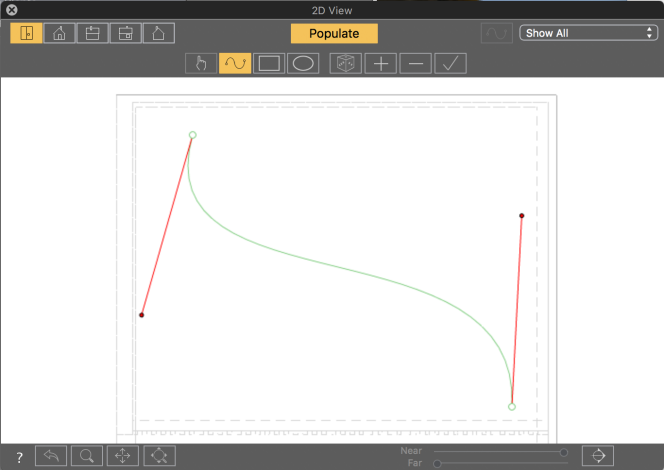
Task: Click the dimmed curve icon beside Show All
Action: coord(497,33)
